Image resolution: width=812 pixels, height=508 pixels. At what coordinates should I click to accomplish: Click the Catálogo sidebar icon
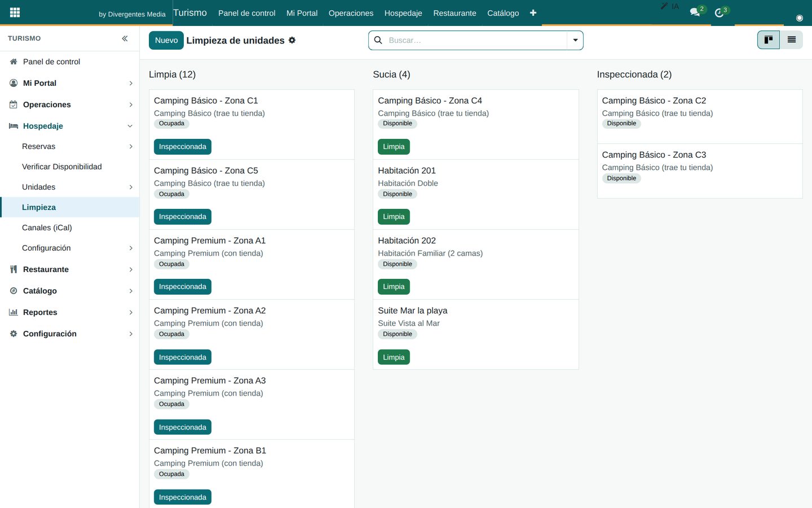click(x=14, y=291)
